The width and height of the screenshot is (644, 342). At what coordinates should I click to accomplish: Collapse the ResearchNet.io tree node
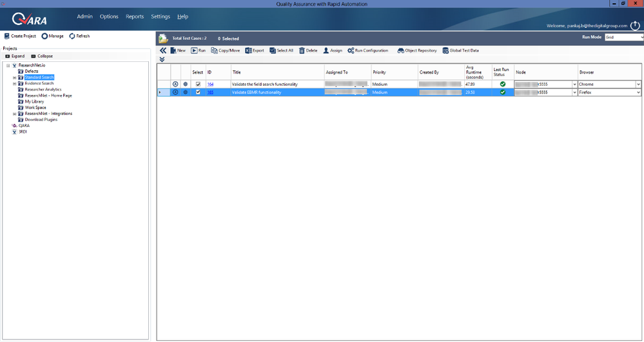(x=8, y=65)
